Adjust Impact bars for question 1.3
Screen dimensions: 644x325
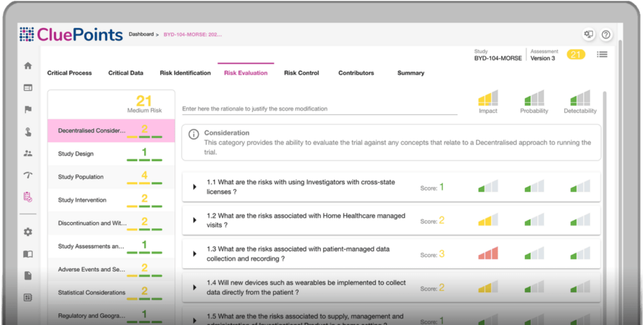488,253
